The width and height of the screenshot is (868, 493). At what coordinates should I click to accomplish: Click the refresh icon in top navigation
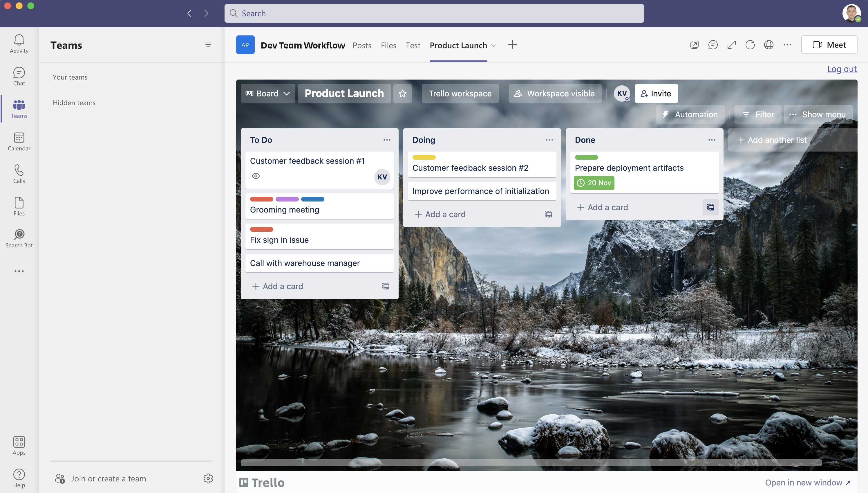(x=750, y=44)
